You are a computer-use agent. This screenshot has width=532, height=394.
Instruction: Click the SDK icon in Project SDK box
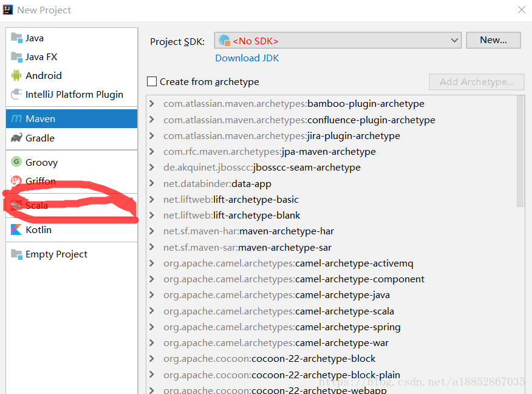click(x=224, y=40)
